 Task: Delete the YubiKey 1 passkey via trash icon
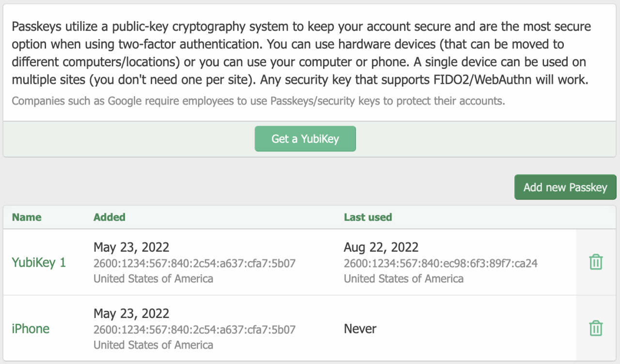tap(596, 262)
